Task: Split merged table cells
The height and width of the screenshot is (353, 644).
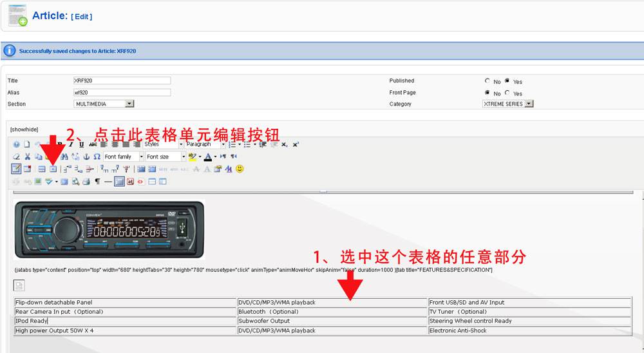Action: point(141,169)
